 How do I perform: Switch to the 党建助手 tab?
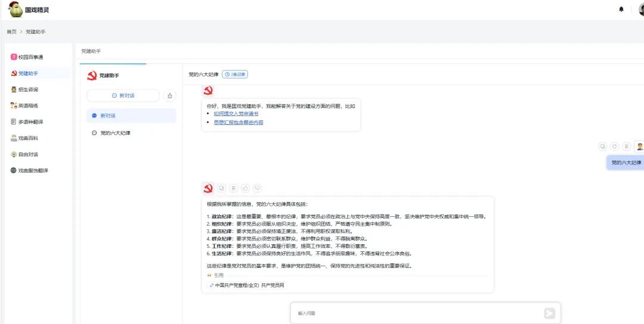point(91,51)
